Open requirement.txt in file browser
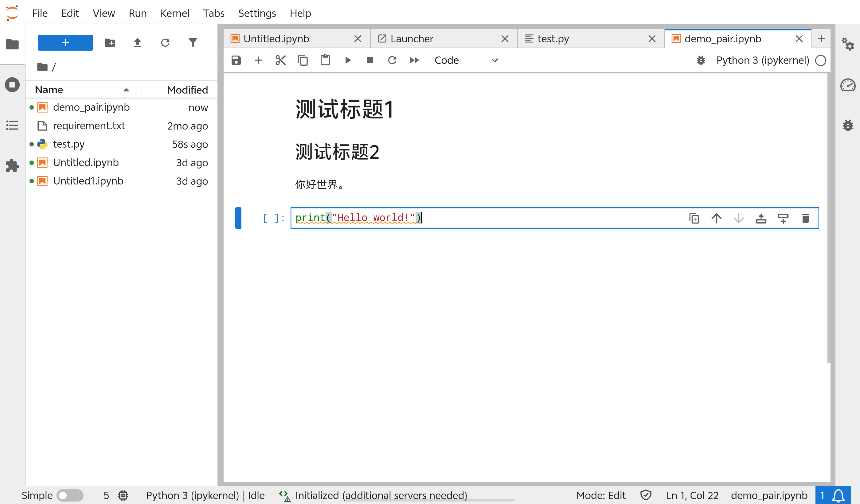This screenshot has width=860, height=504. (x=89, y=126)
